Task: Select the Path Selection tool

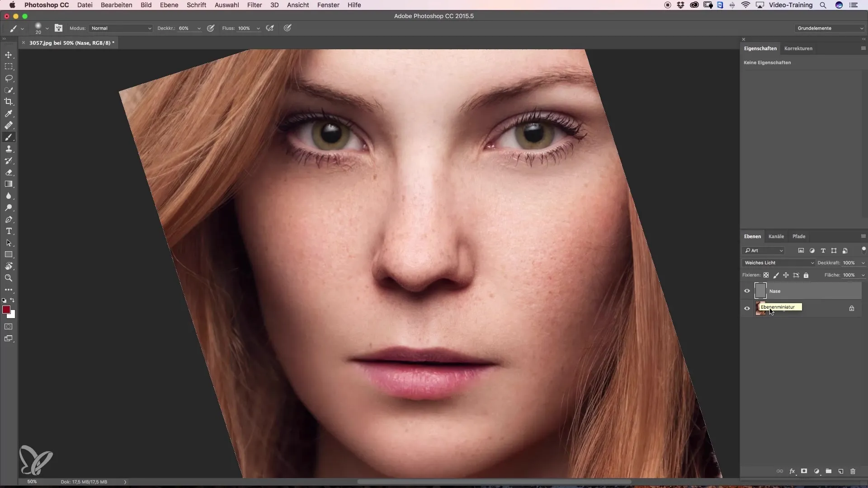Action: pos(9,243)
